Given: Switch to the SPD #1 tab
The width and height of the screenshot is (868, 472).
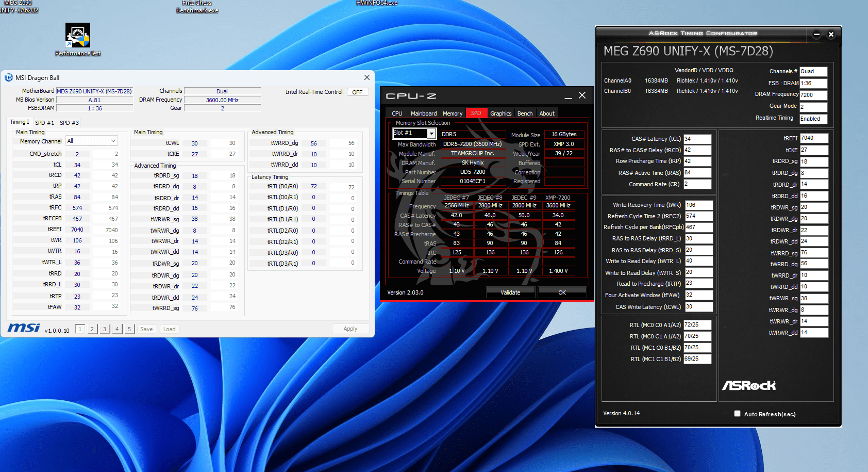Looking at the screenshot, I should [44, 123].
